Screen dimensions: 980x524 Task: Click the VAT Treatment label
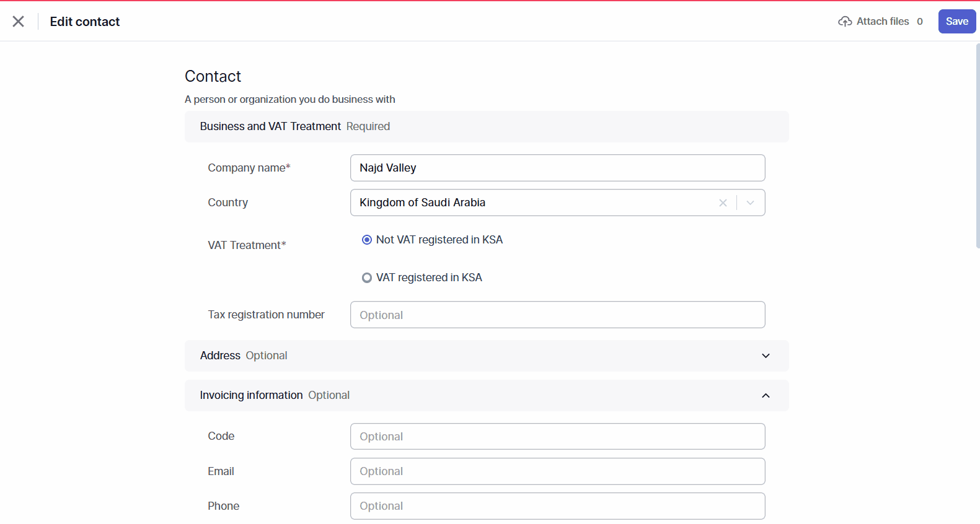pyautogui.click(x=247, y=245)
